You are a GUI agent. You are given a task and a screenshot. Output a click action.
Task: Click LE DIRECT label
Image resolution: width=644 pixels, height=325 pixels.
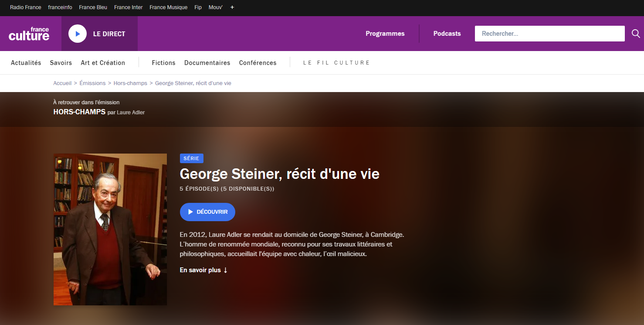coord(109,34)
